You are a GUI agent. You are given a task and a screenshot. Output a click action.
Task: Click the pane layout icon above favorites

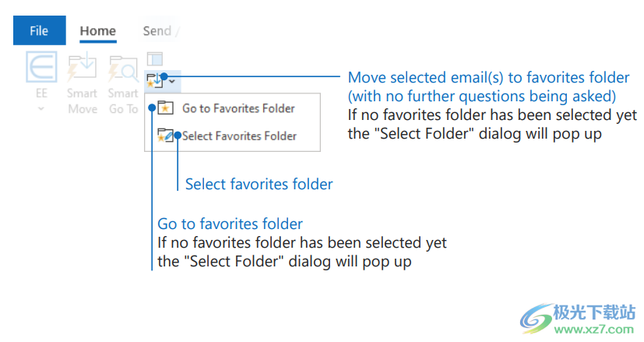click(x=155, y=58)
